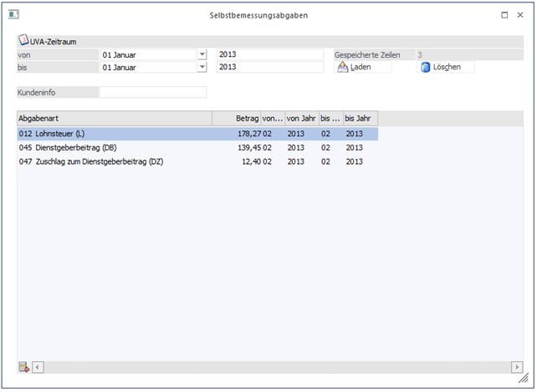Sort by the Abgabenart column header
The height and width of the screenshot is (392, 537).
coord(114,119)
